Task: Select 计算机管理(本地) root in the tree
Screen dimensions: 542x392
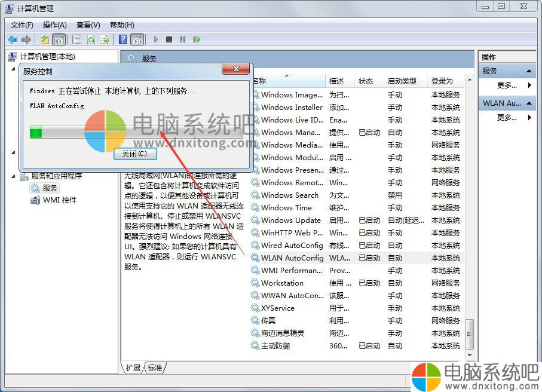Action: pos(47,56)
